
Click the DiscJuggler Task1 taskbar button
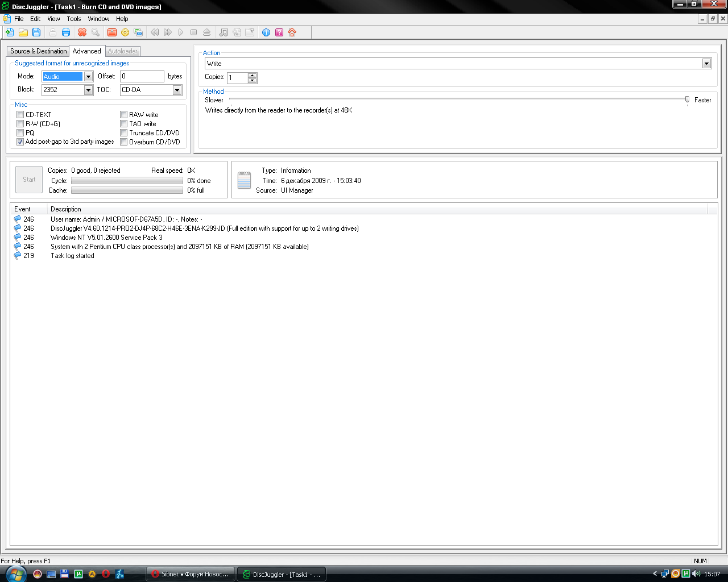(x=281, y=574)
